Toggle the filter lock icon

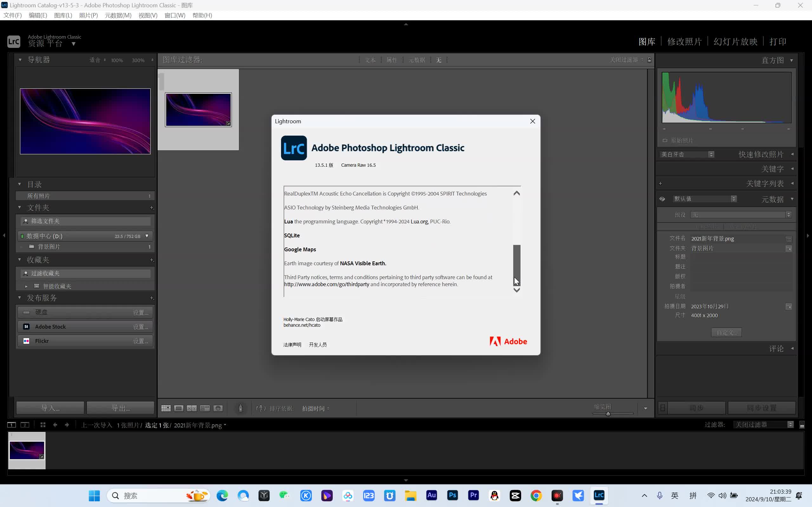point(649,60)
